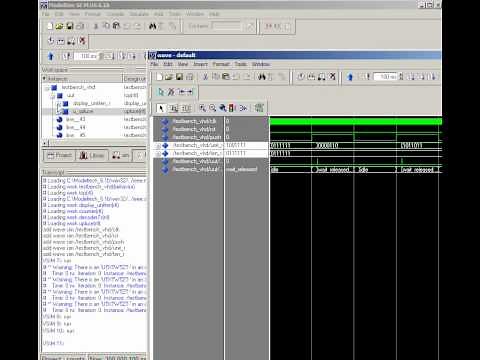Open the wave window Window menu
Image resolution: width=480 pixels, height=360 pixels.
point(261,64)
